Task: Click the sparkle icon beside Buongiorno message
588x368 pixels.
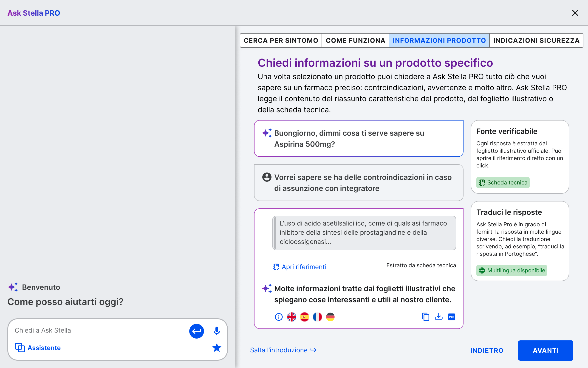Action: [x=267, y=133]
